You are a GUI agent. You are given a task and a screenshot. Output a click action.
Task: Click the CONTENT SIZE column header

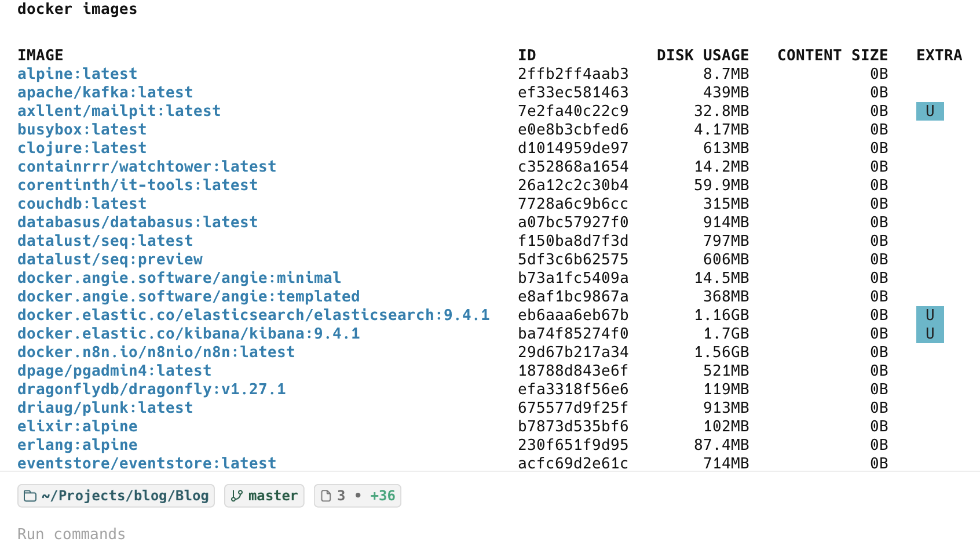833,56
